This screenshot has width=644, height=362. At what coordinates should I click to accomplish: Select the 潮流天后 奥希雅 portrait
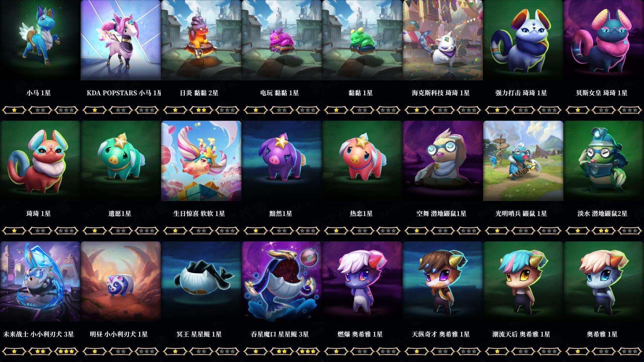(523, 282)
